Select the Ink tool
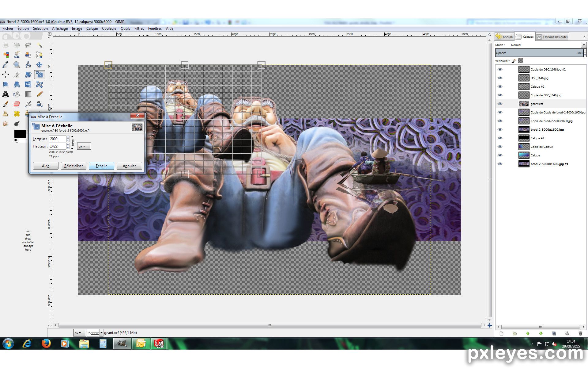The height and width of the screenshot is (368, 588). coord(40,104)
